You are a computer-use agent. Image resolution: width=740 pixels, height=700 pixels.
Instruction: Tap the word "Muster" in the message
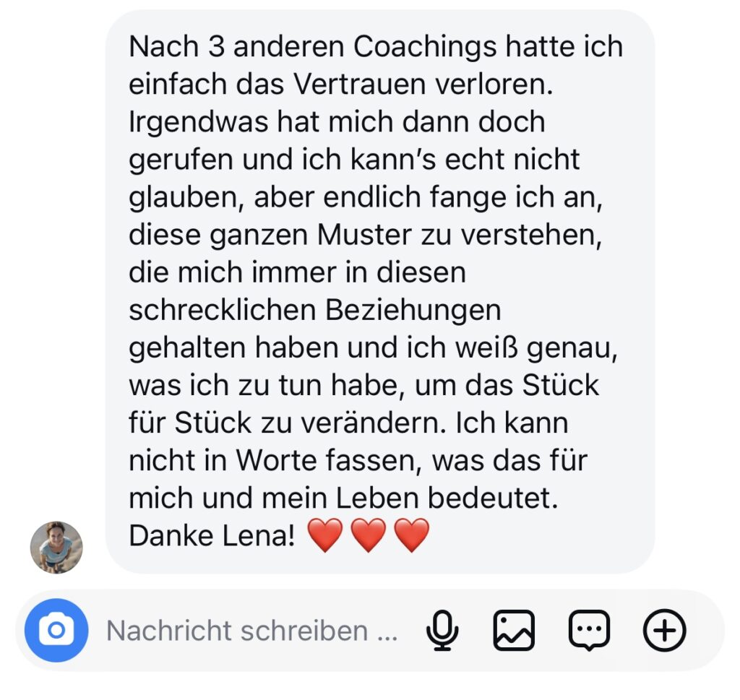364,235
